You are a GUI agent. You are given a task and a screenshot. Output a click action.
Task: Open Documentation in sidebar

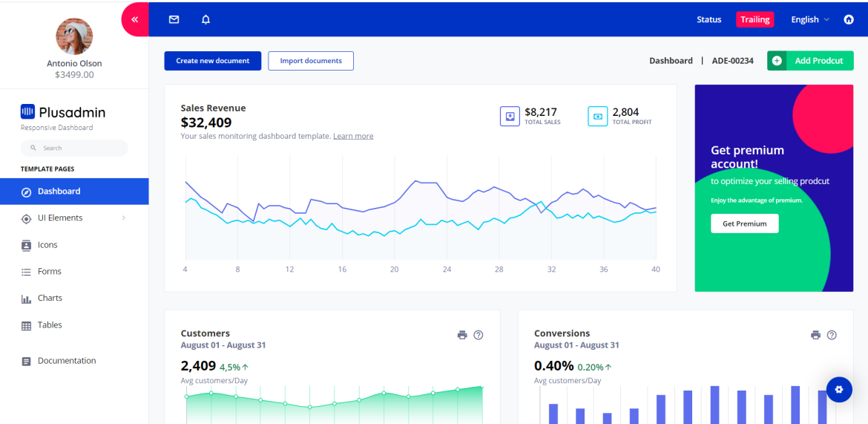point(74,361)
